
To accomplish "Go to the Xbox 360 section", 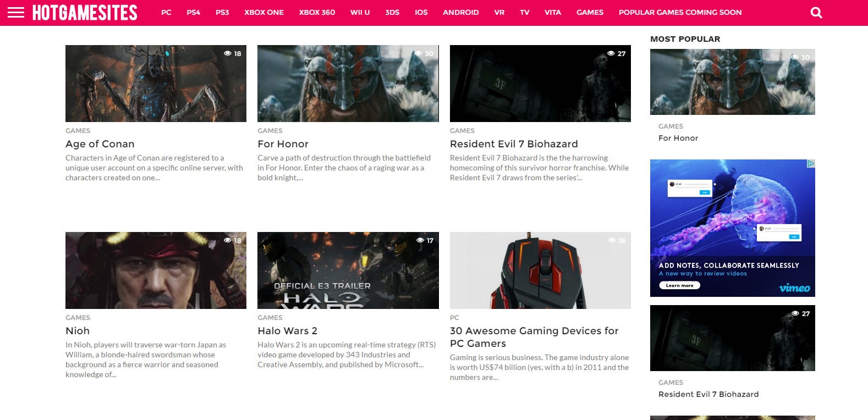I will (317, 12).
